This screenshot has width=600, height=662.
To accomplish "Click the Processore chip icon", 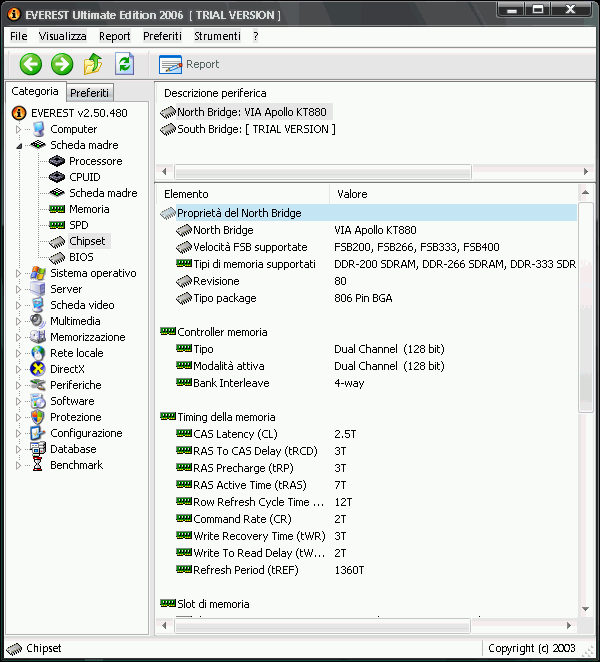I will (57, 161).
